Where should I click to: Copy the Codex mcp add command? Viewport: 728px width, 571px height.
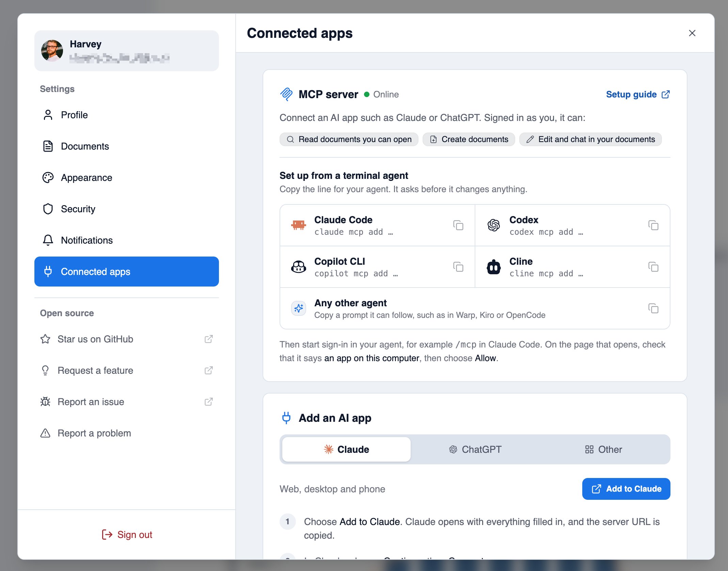click(653, 225)
